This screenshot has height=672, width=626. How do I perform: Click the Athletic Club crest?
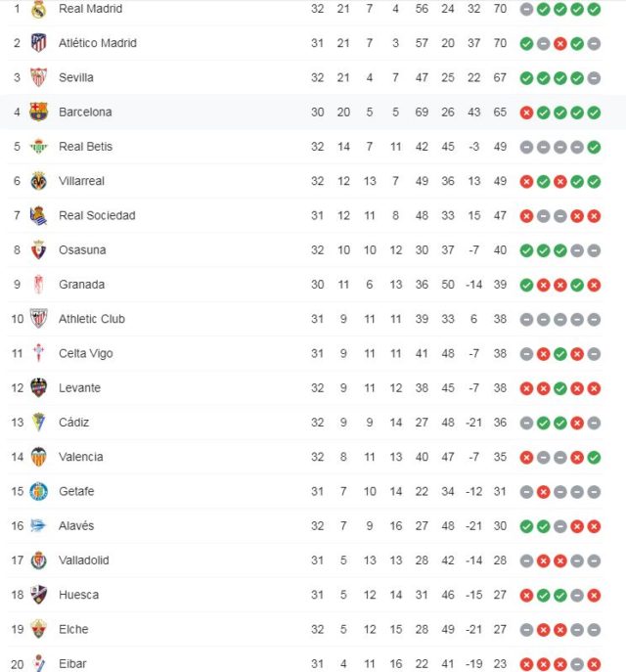38,319
